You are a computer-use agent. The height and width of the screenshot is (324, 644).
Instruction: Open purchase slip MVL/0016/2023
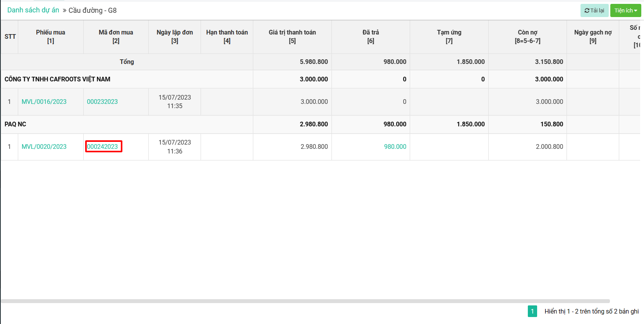pos(44,102)
